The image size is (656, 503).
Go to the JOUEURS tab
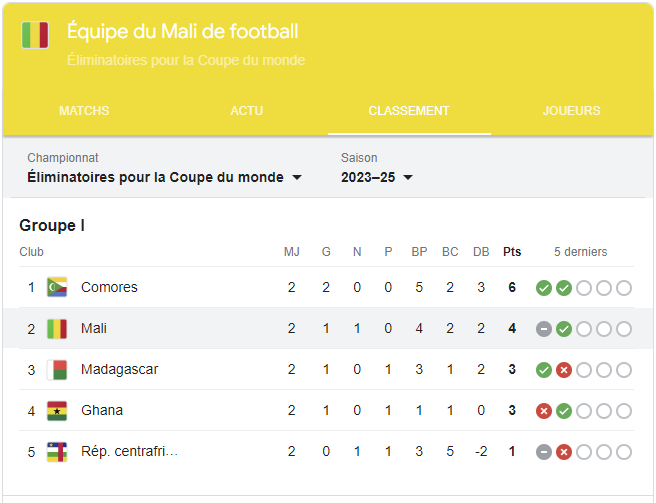pyautogui.click(x=571, y=110)
